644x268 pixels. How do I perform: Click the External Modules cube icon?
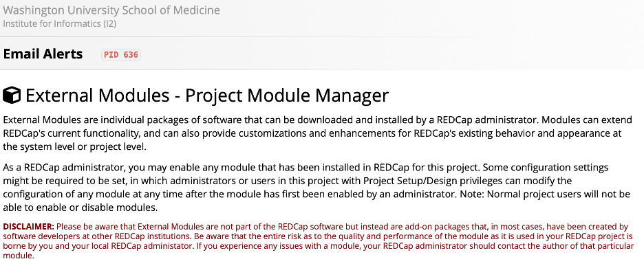coord(12,96)
